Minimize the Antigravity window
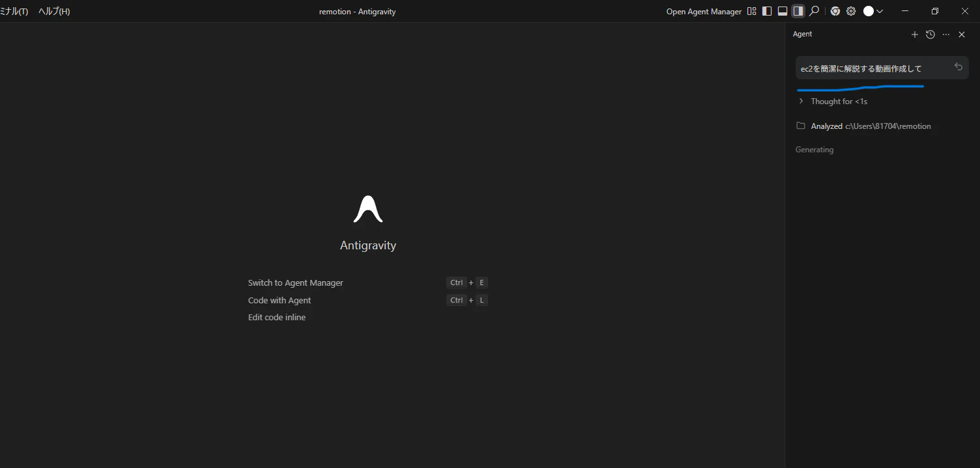This screenshot has width=980, height=468. [905, 11]
